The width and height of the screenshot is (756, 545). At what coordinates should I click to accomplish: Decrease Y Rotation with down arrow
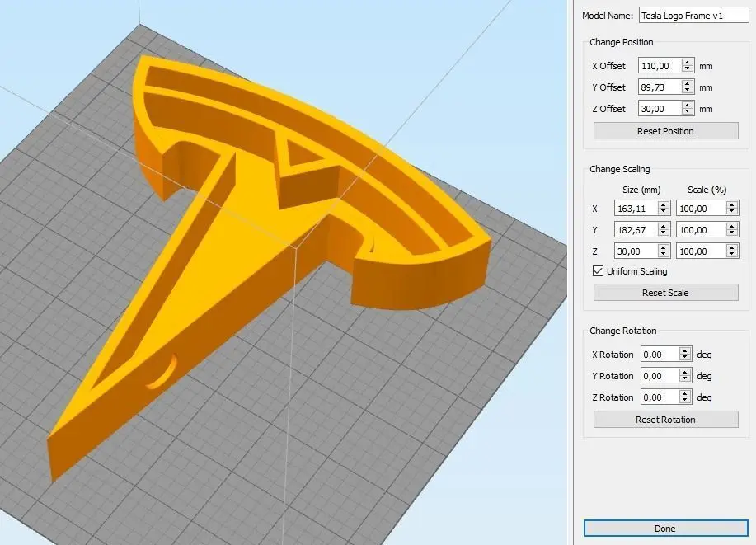coord(685,378)
